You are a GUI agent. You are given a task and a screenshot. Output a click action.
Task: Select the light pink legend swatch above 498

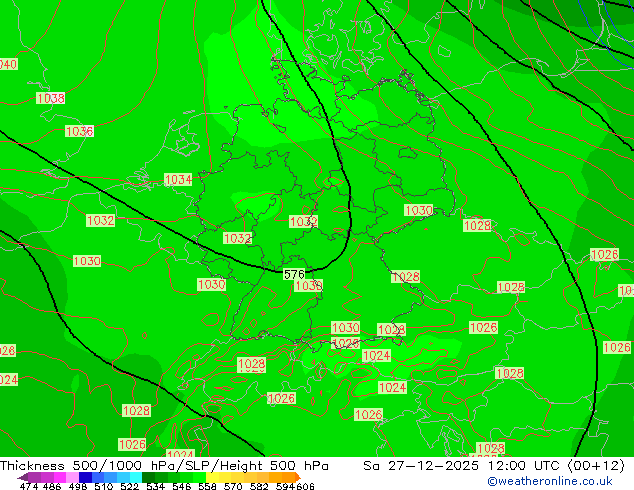(72, 477)
